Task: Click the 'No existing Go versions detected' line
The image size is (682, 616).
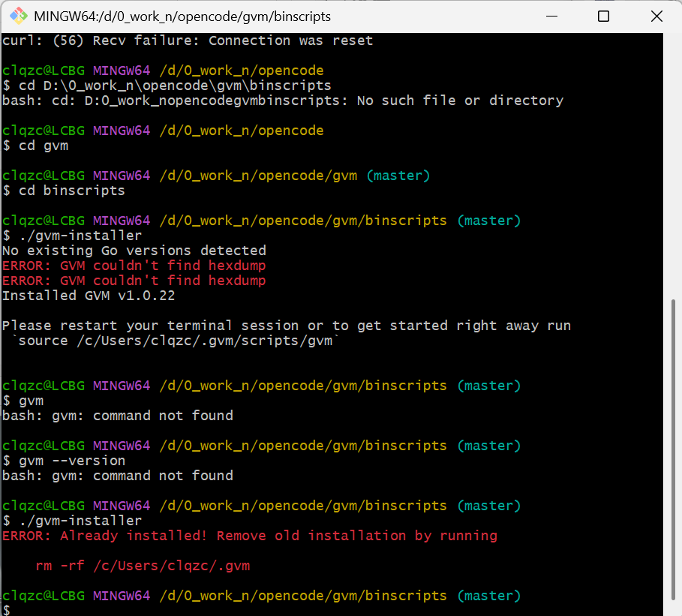Action: [x=134, y=251]
